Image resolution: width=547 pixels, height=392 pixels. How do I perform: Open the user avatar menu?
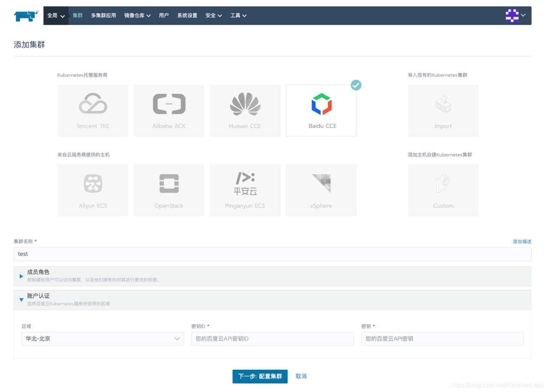pyautogui.click(x=515, y=16)
